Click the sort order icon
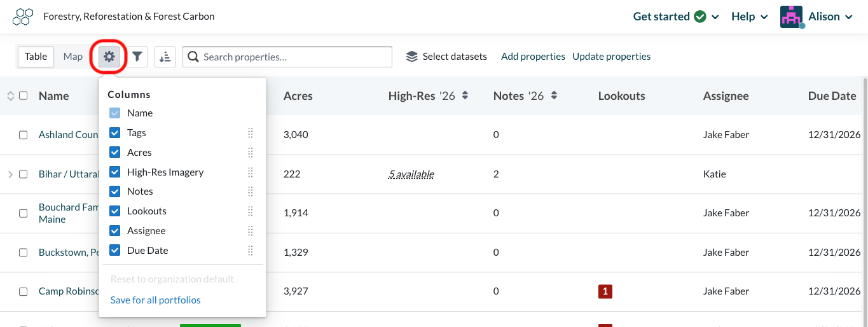This screenshot has height=327, width=868. point(165,57)
